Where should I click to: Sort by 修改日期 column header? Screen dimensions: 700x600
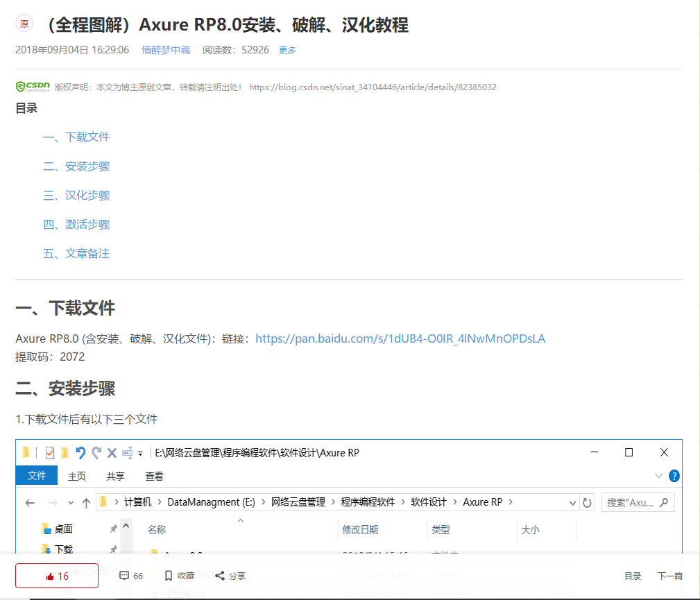[360, 529]
